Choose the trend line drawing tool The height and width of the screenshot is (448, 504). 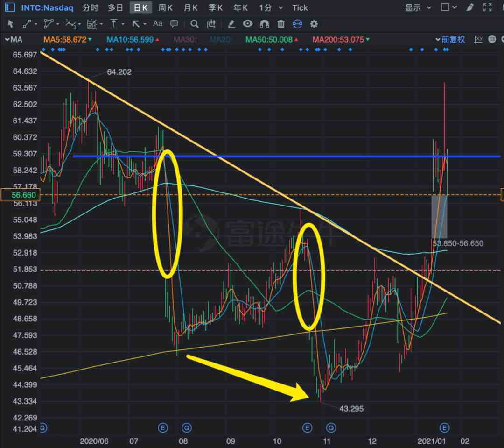27,24
